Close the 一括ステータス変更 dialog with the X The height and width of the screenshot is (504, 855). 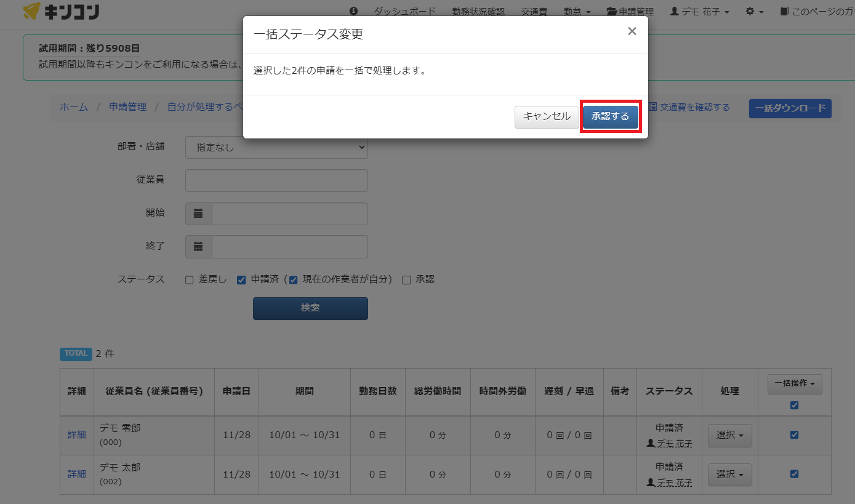pos(632,31)
